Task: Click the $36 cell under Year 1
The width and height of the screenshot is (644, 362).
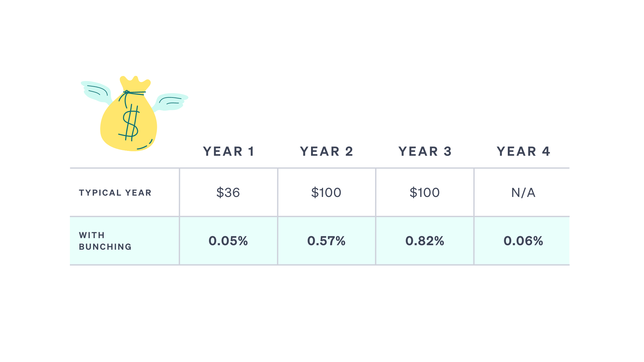Action: [228, 192]
